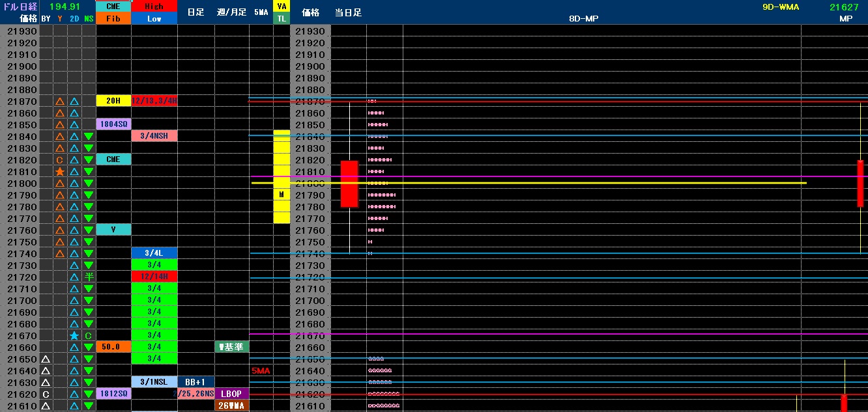Select the orange triangle at price 21870
The height and width of the screenshot is (412, 868).
tap(60, 102)
